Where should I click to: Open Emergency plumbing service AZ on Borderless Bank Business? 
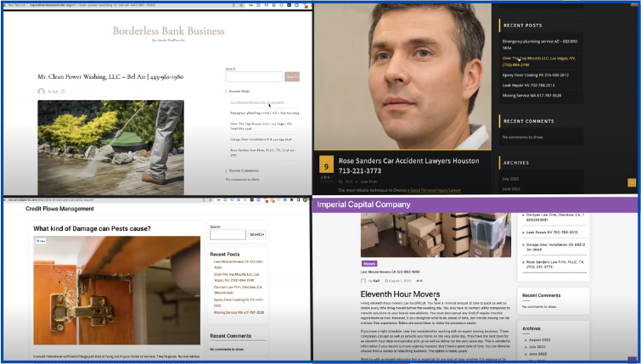(x=265, y=113)
